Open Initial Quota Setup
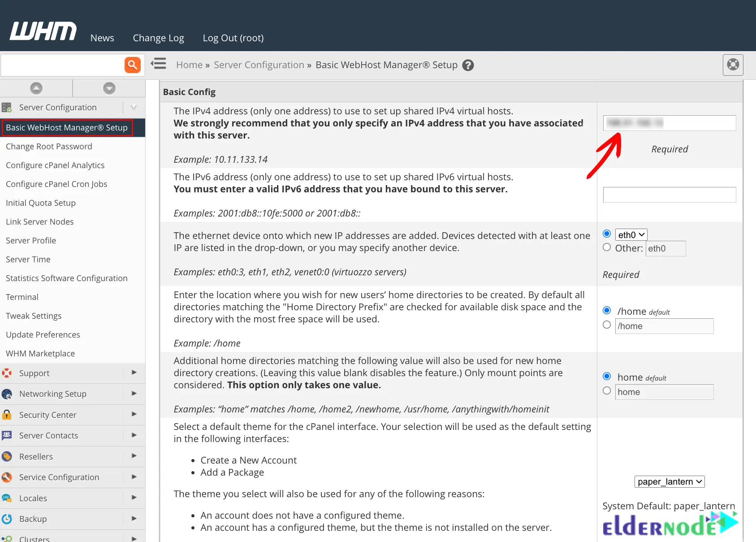 [x=41, y=203]
